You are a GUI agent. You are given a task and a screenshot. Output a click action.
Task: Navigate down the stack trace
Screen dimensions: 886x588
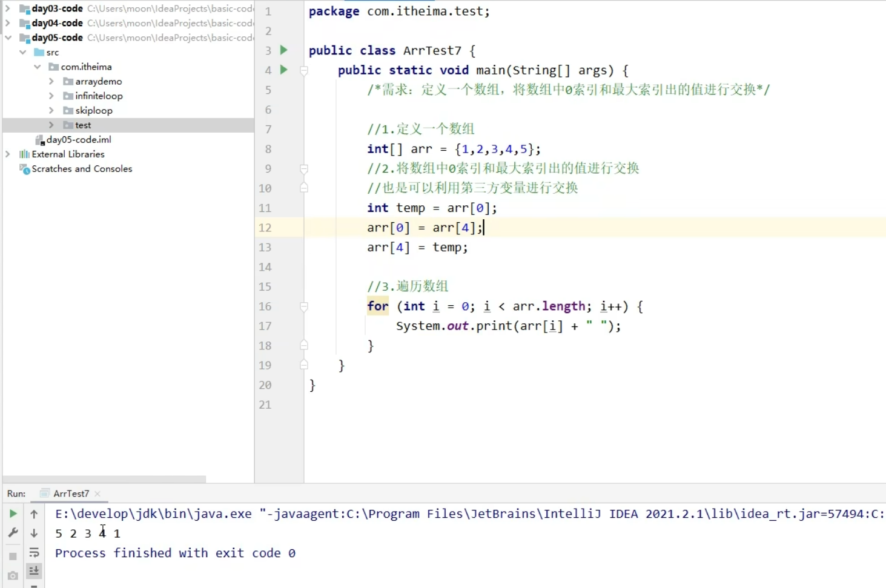point(34,533)
